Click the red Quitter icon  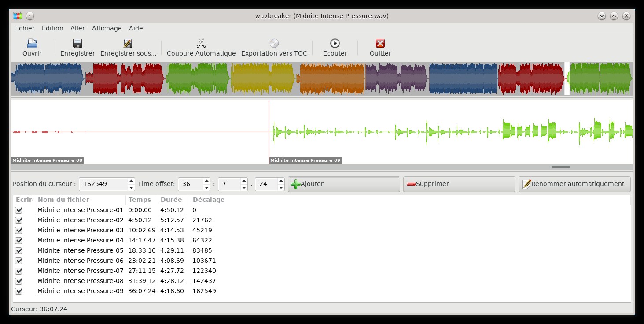pos(380,43)
